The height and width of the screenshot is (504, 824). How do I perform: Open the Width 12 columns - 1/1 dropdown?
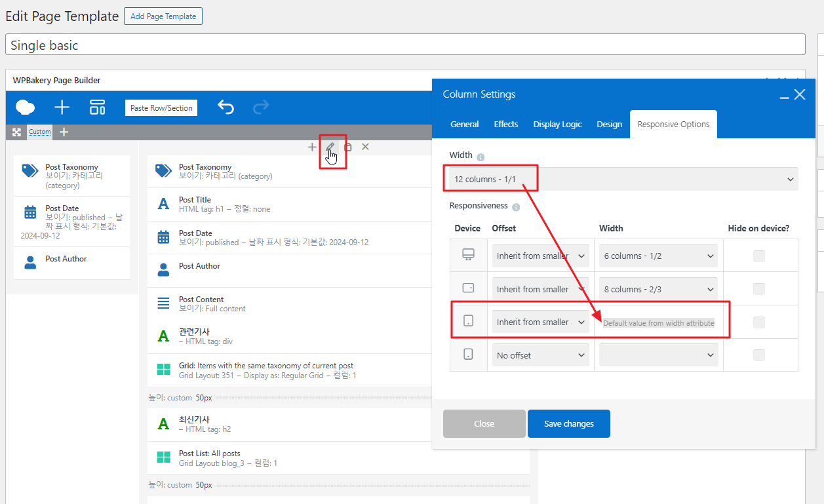point(623,179)
